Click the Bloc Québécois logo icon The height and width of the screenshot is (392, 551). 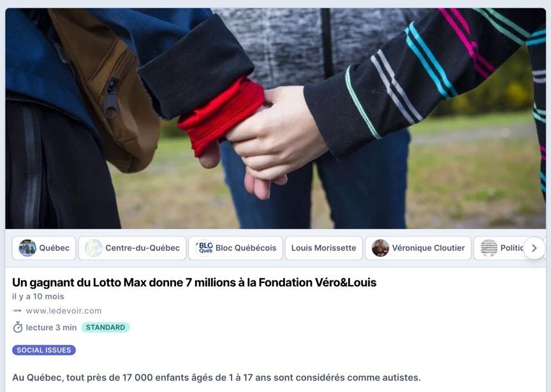click(x=204, y=248)
